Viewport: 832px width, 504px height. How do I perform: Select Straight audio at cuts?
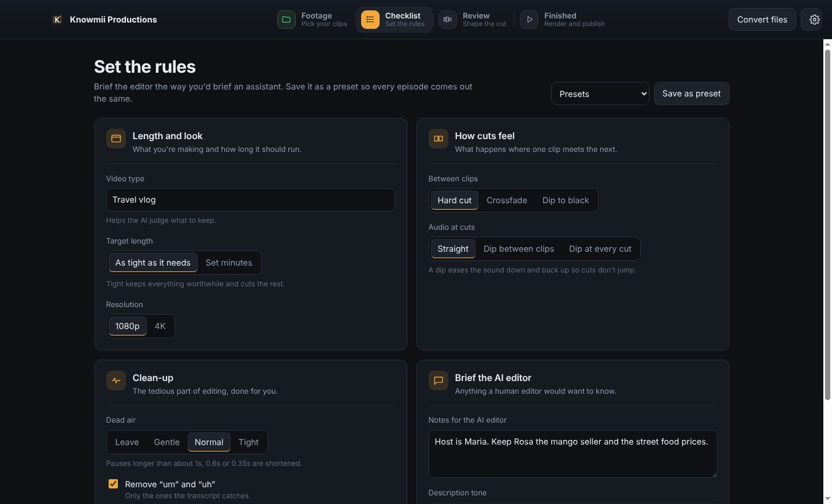[453, 249]
